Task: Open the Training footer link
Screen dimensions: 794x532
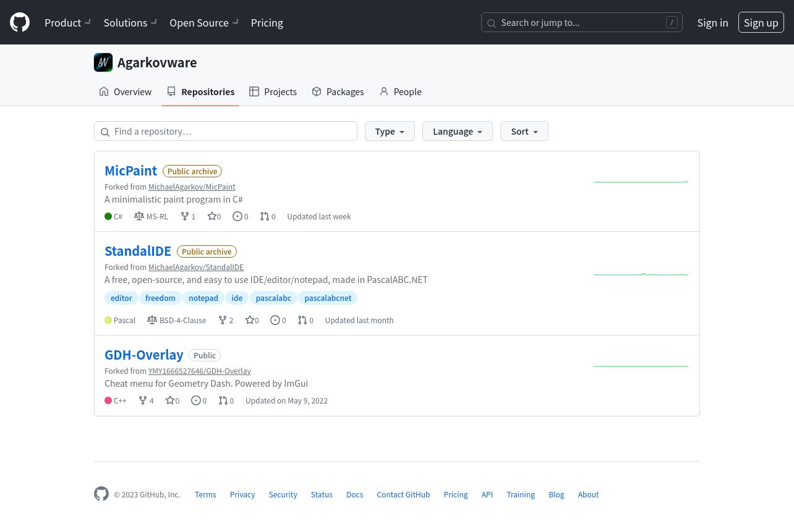Action: coord(521,494)
